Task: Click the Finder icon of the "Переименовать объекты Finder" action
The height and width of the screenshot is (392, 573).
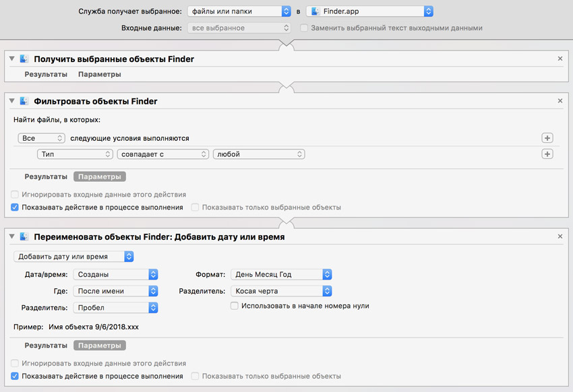Action: (x=24, y=236)
